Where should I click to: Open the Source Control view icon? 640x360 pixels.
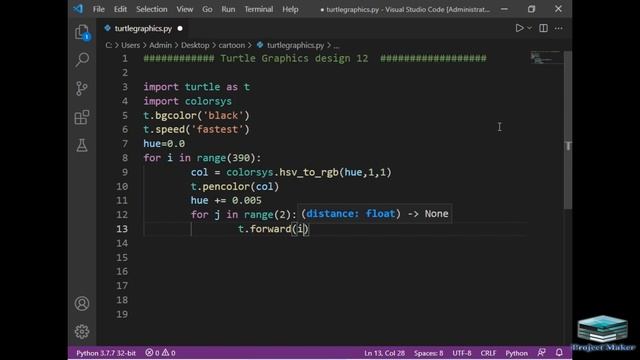pos(82,88)
